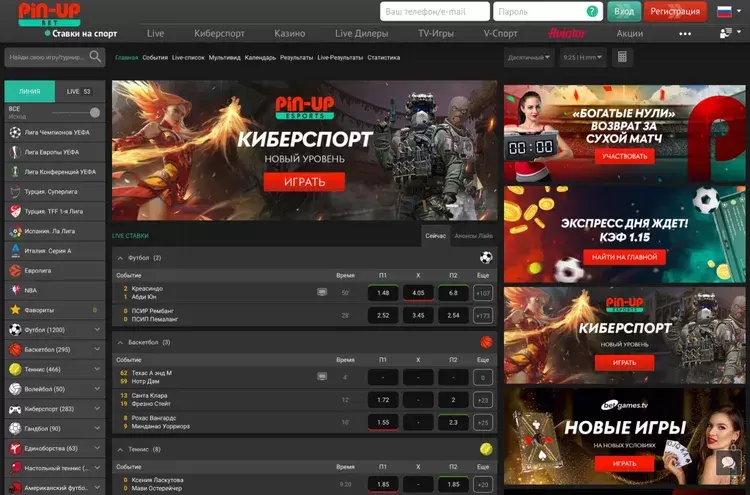Image resolution: width=750 pixels, height=495 pixels.
Task: Click the Волейбол ball icon in sidebar
Action: (15, 389)
